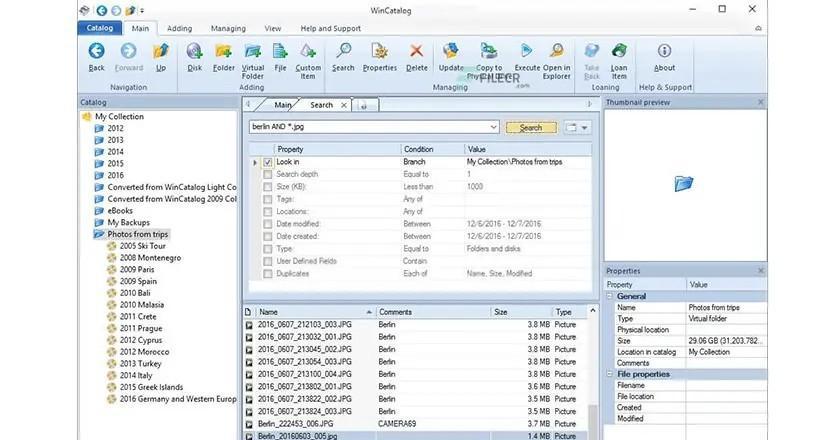Click the Up folder icon

click(x=160, y=51)
